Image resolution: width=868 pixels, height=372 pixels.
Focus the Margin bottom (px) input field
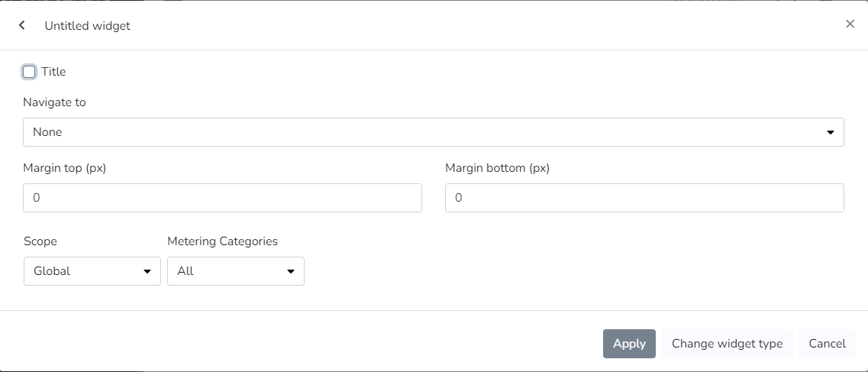coord(644,198)
